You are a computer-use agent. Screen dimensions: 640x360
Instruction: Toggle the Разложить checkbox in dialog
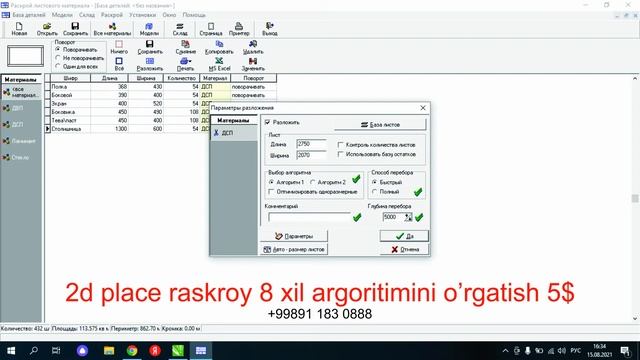tap(268, 122)
